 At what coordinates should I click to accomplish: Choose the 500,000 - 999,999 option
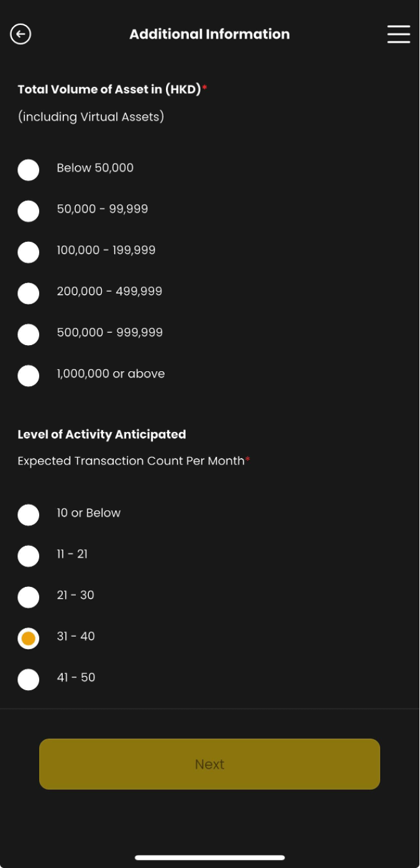click(x=29, y=335)
